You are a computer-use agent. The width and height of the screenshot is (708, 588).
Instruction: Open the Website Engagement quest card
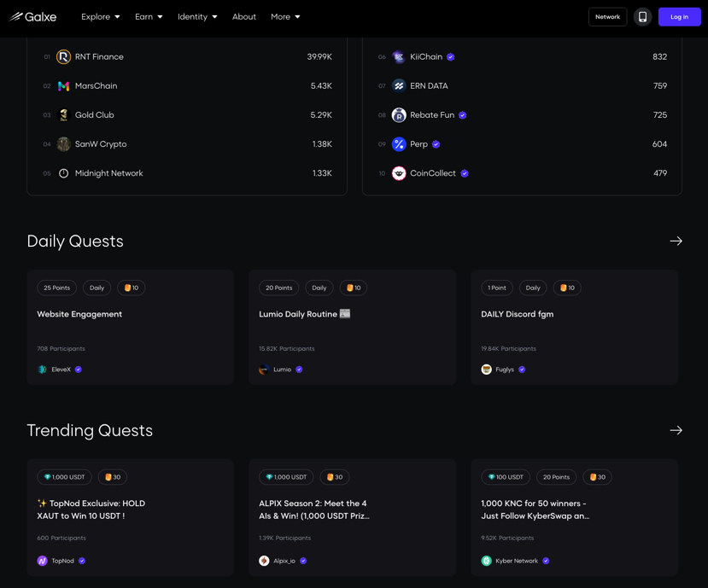tap(130, 327)
